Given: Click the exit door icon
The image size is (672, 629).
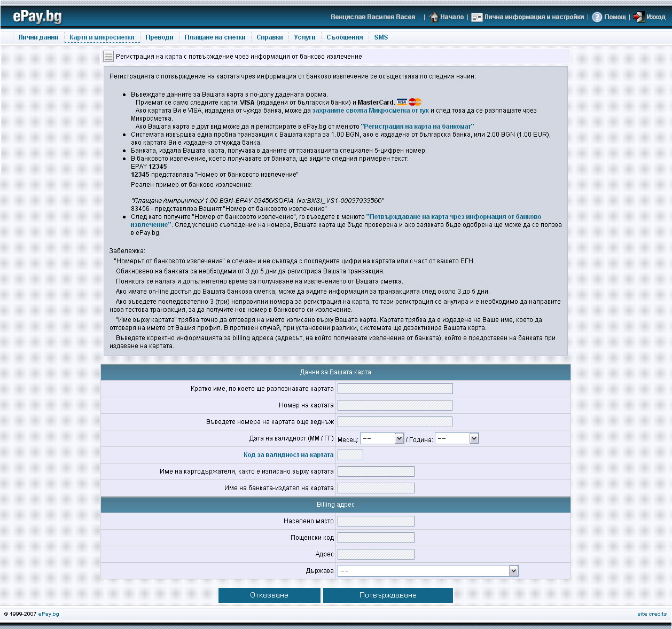Looking at the screenshot, I should coord(639,17).
